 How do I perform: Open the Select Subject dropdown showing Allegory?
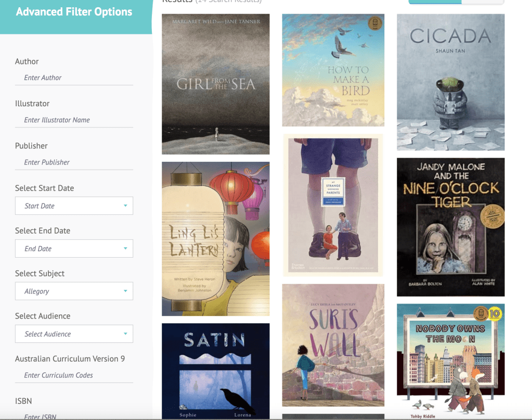[x=74, y=291]
